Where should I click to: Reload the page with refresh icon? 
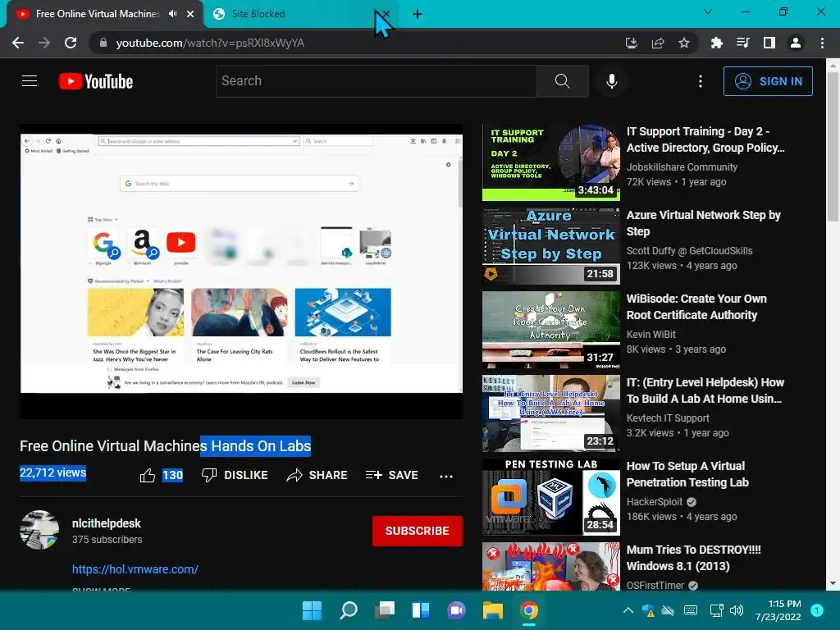click(71, 43)
